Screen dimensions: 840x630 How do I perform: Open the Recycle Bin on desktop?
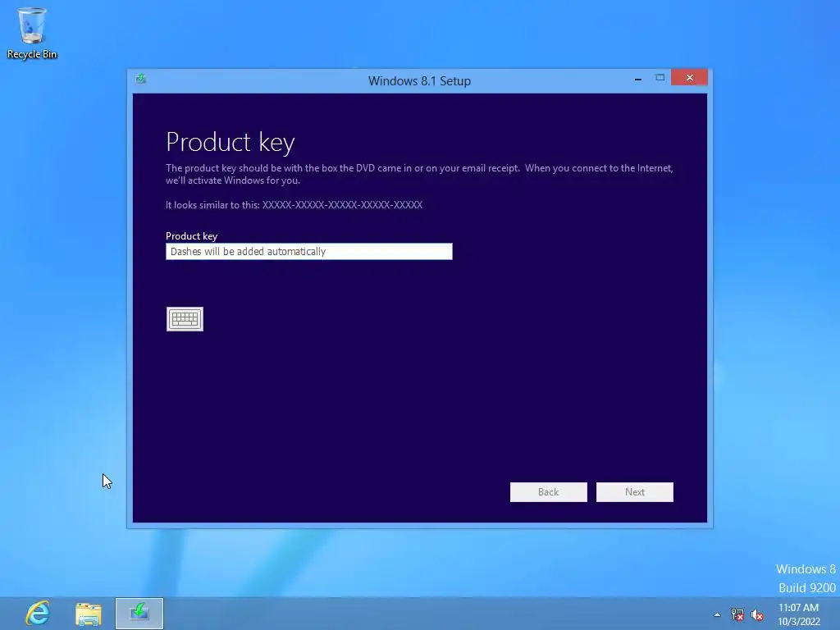pos(32,33)
